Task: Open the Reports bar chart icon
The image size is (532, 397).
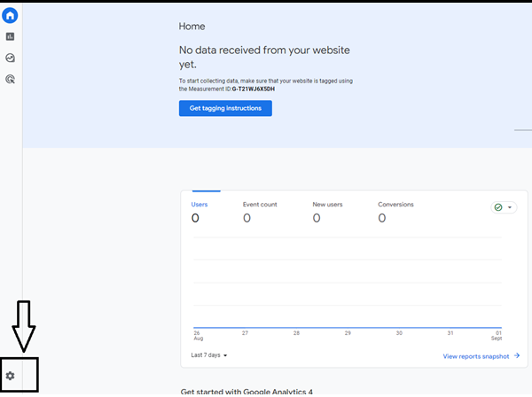Action: [10, 36]
